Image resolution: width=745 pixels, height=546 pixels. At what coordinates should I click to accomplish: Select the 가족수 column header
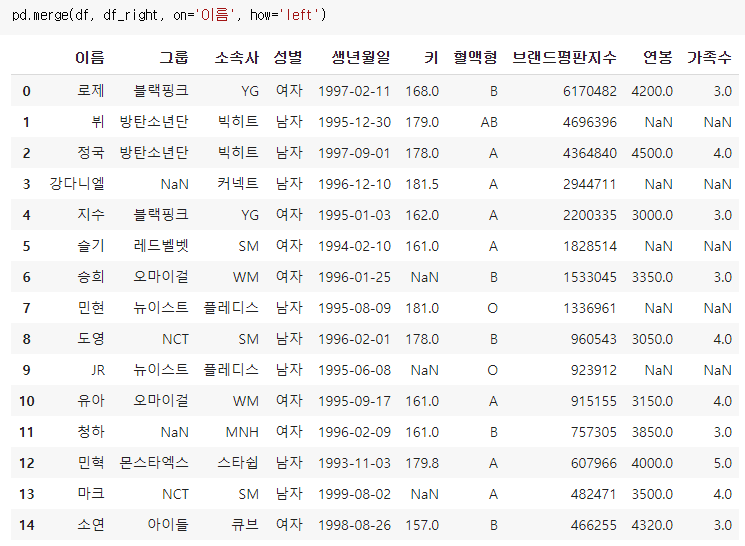point(709,57)
